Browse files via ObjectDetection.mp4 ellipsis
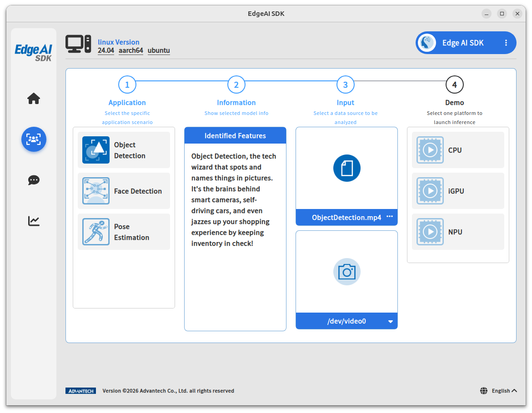 [390, 217]
